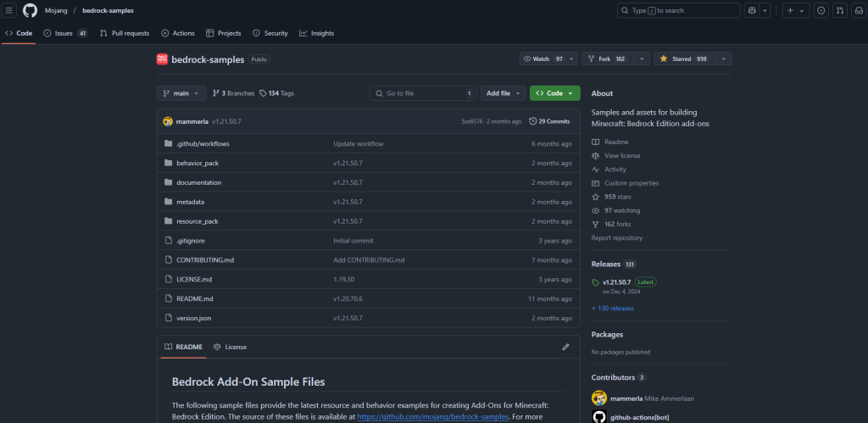Image resolution: width=868 pixels, height=423 pixels.
Task: Click the GitHub logo icon
Action: click(x=30, y=10)
